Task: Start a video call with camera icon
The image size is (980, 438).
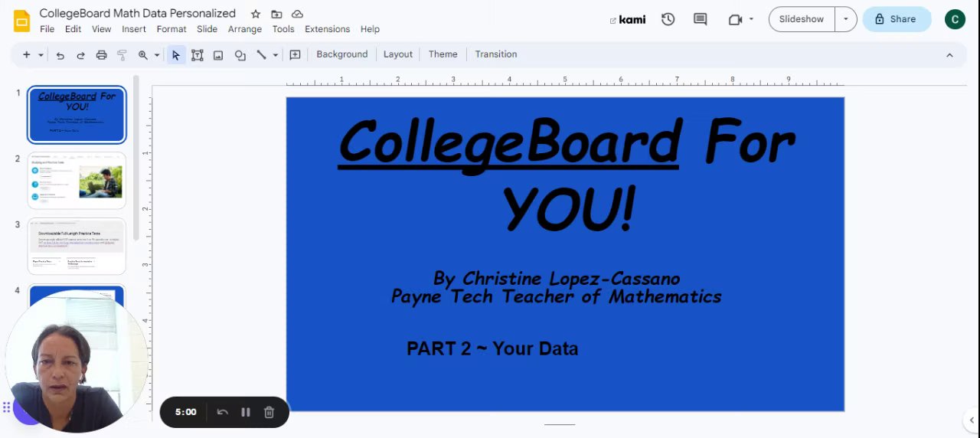Action: pyautogui.click(x=735, y=19)
